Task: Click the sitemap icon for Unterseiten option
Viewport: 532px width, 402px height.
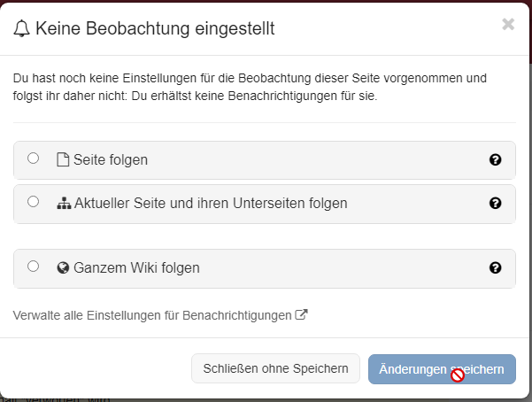Action: (64, 203)
